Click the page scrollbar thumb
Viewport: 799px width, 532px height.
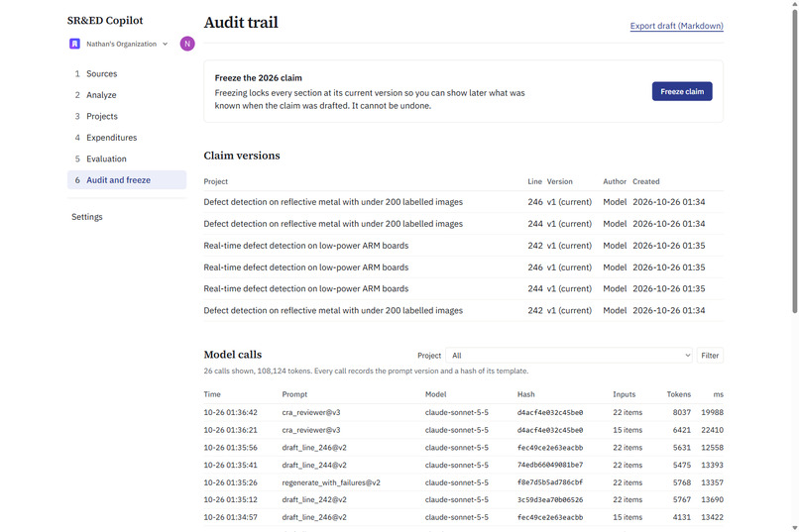[794, 160]
